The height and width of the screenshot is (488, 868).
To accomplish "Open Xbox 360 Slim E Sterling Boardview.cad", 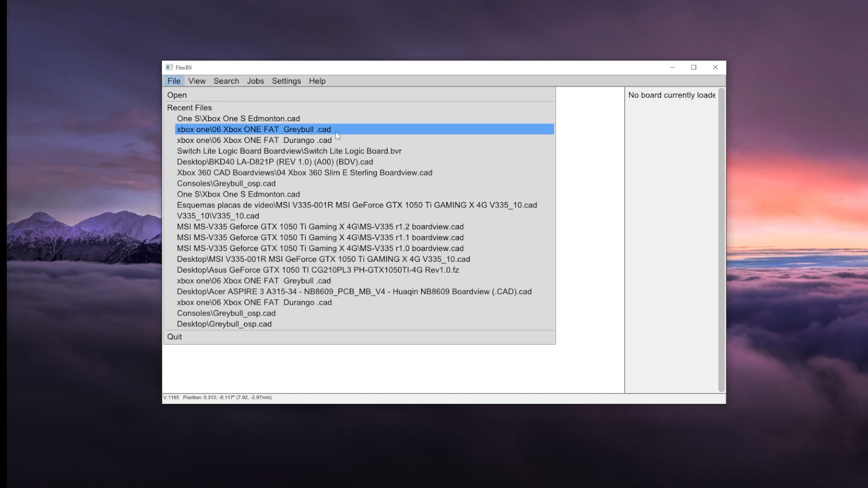I will pos(365,173).
